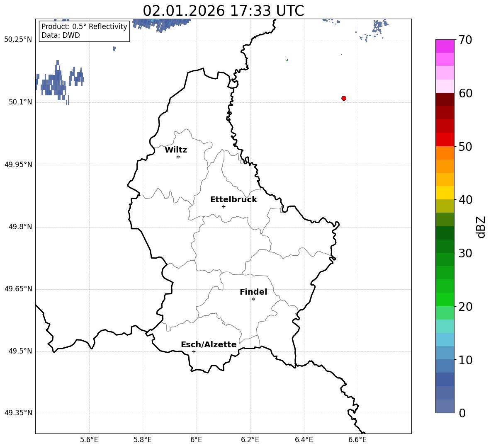This screenshot has width=491, height=448.
Task: Click the 6.2°E longitude label
Action: point(250,440)
